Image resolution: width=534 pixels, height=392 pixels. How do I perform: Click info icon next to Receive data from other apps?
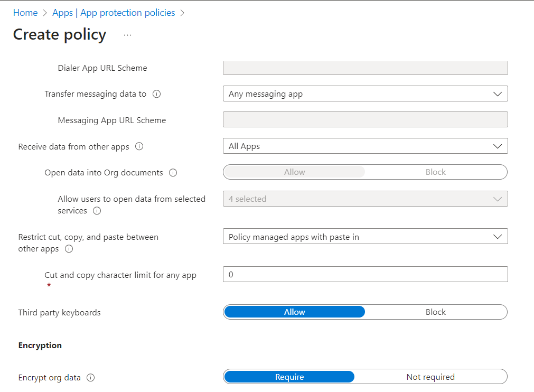[x=139, y=146]
